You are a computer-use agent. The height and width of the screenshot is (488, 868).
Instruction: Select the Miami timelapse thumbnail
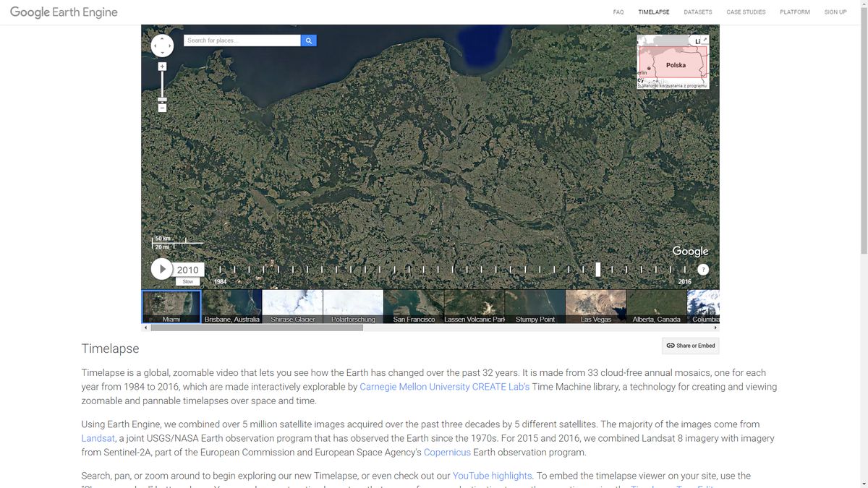click(171, 304)
